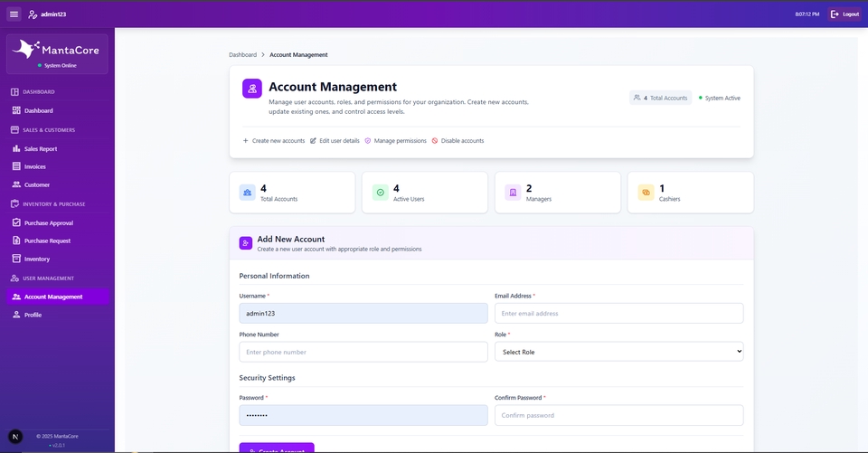The height and width of the screenshot is (453, 868).
Task: Click the Dashboard breadcrumb link
Action: (x=242, y=55)
